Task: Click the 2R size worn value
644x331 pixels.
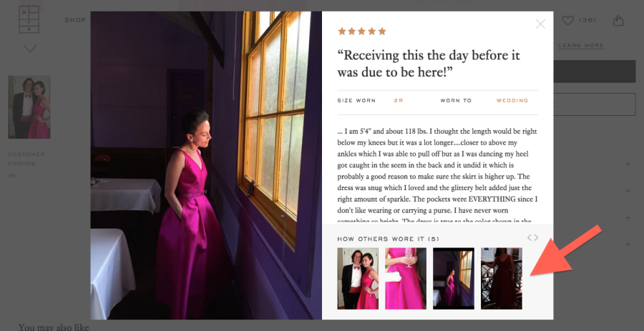Action: click(x=399, y=101)
